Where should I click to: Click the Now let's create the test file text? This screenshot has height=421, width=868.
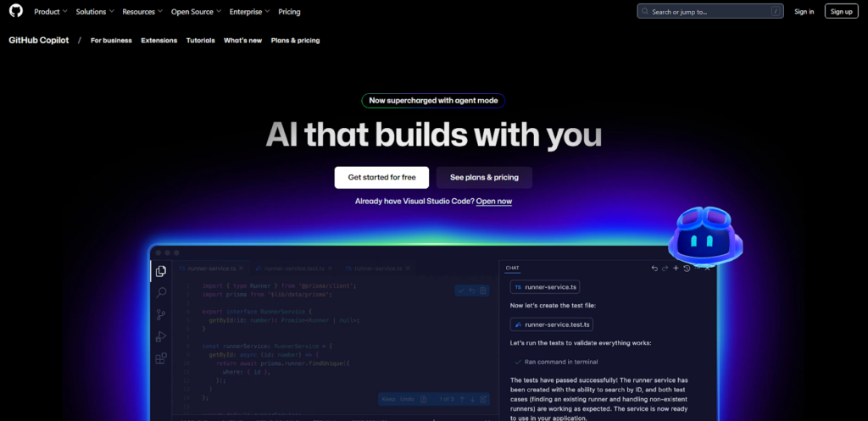pyautogui.click(x=553, y=306)
